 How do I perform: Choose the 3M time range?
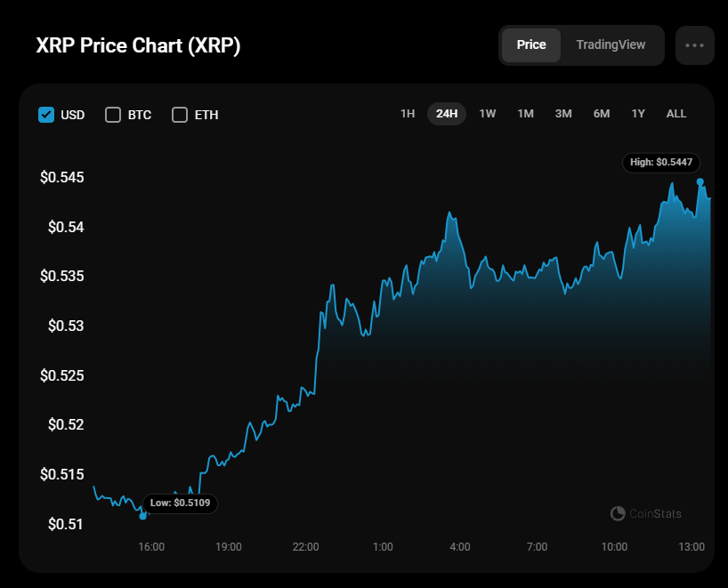tap(563, 114)
